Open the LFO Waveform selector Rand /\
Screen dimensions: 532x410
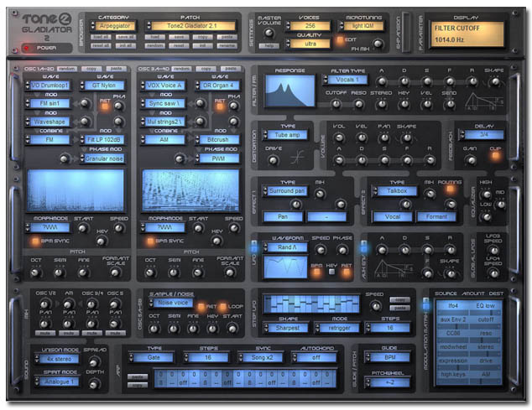285,247
